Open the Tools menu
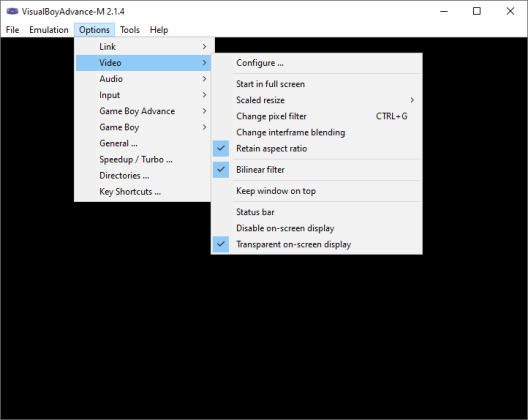 click(x=130, y=30)
